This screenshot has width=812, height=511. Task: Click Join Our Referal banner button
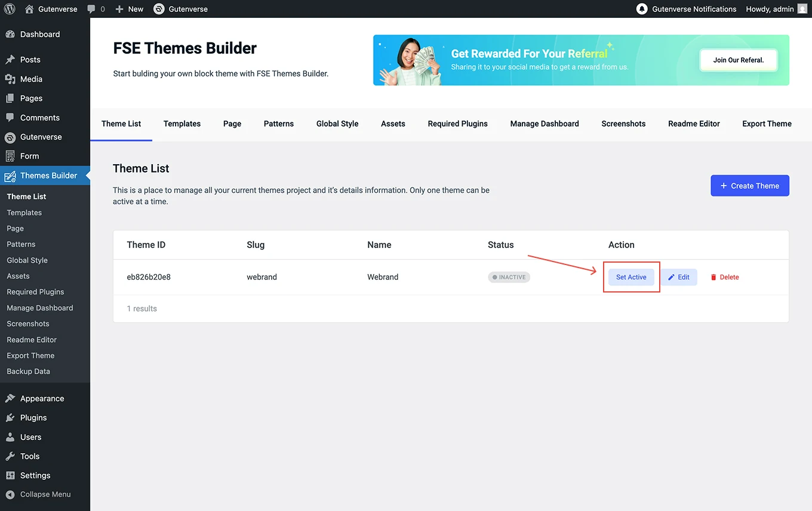[738, 60]
